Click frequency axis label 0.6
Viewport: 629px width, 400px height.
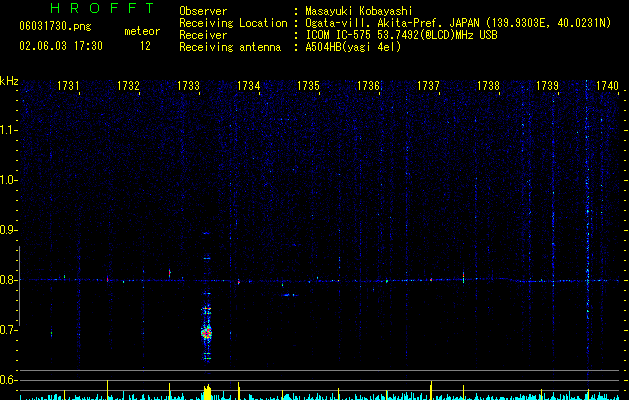8,380
